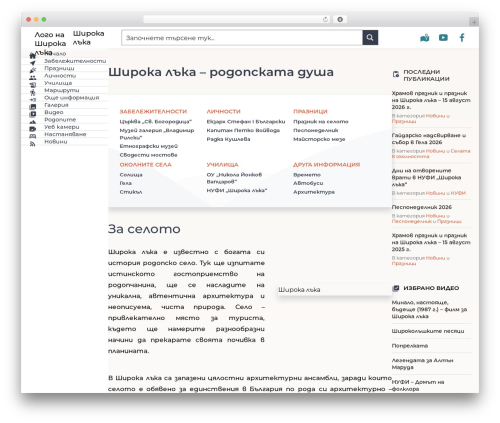Open Солища village link
This screenshot has width=500, height=423.
[x=131, y=175]
